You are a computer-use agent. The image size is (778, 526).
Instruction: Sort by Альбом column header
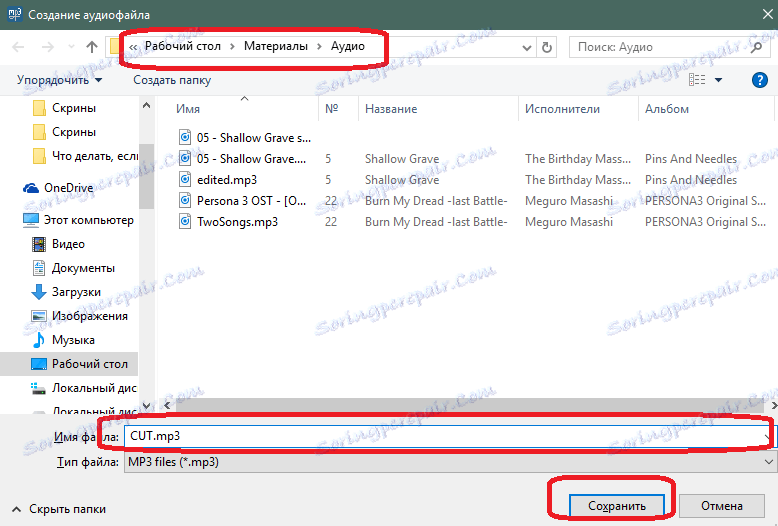pyautogui.click(x=667, y=109)
